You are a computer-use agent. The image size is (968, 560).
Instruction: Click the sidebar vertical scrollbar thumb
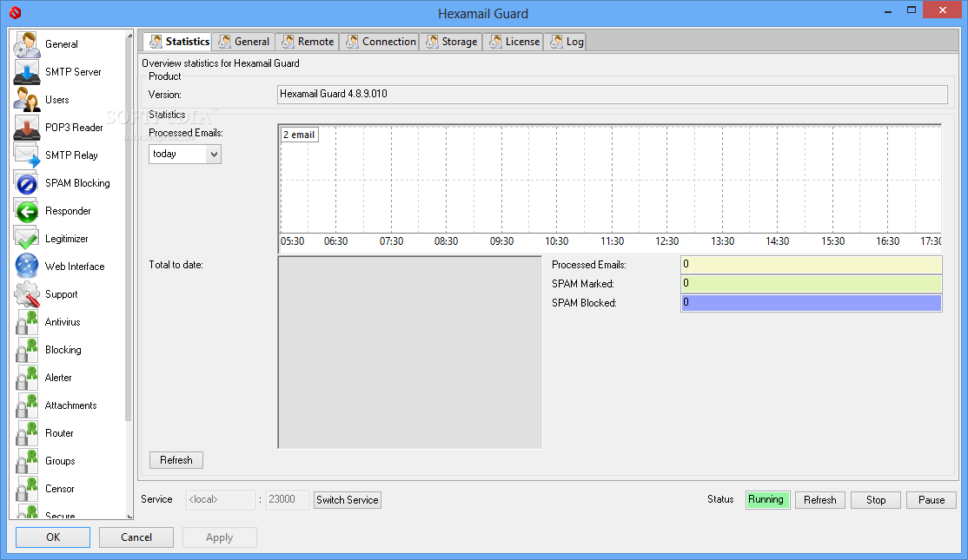(x=129, y=231)
